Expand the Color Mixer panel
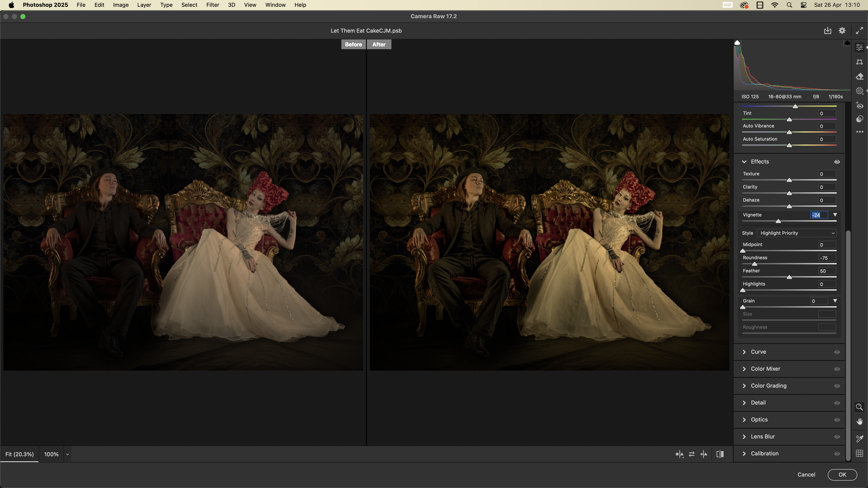The image size is (868, 488). (x=765, y=369)
